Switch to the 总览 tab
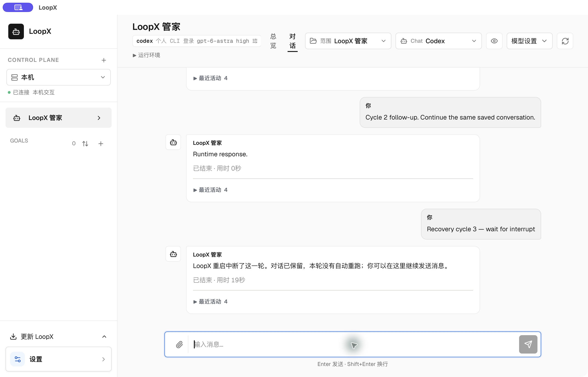588x377 pixels. click(x=273, y=41)
